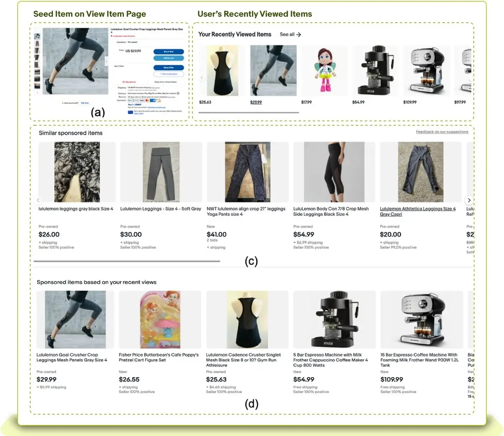Click the arrow icon beside See all
This screenshot has width=504, height=436.
[x=299, y=34]
